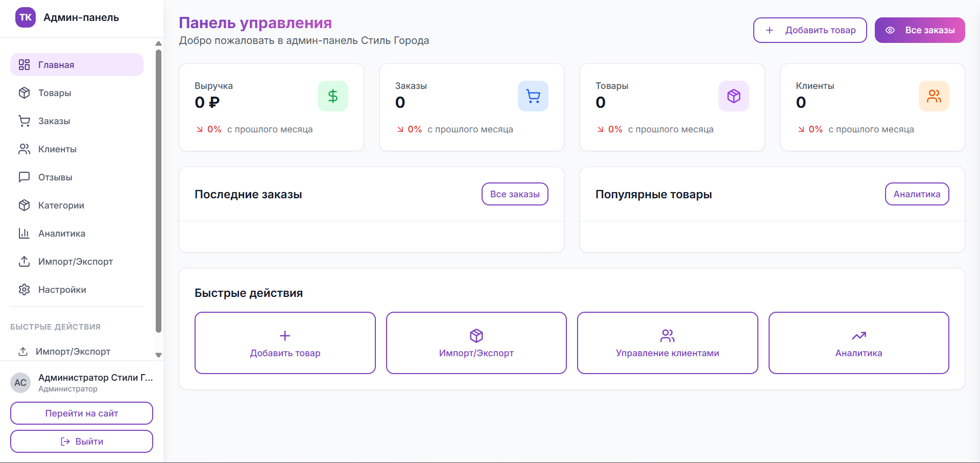Click Все заказы in the Последние заказы panel
The width and height of the screenshot is (980, 463).
514,194
